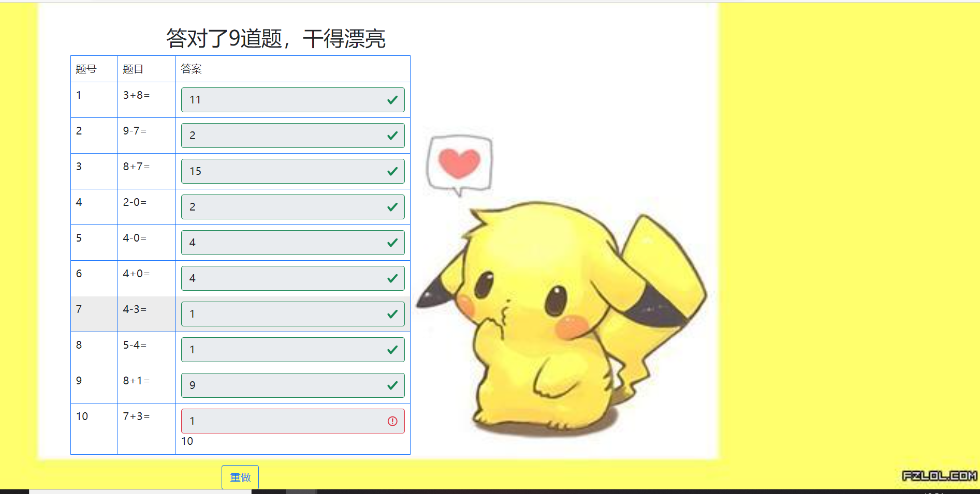Click the green checkmark for question 4-0=
The width and height of the screenshot is (980, 494).
(x=392, y=243)
